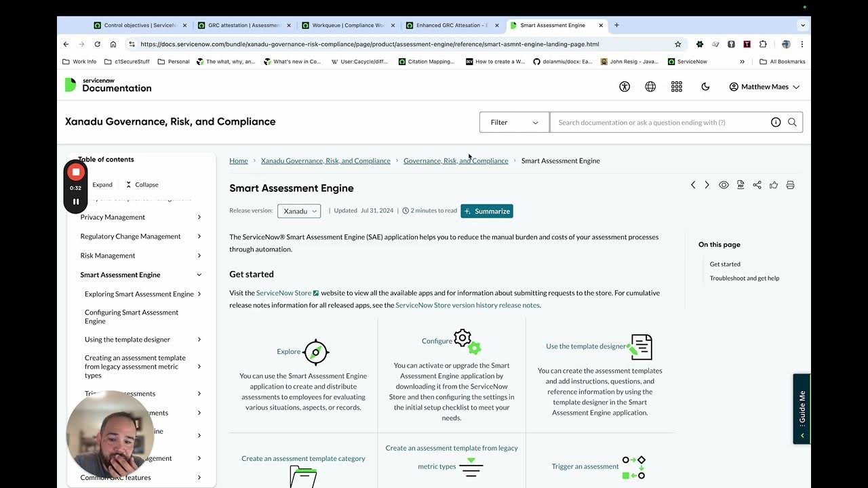Expand Common GRC features section
Image resolution: width=868 pixels, height=488 pixels.
point(199,477)
